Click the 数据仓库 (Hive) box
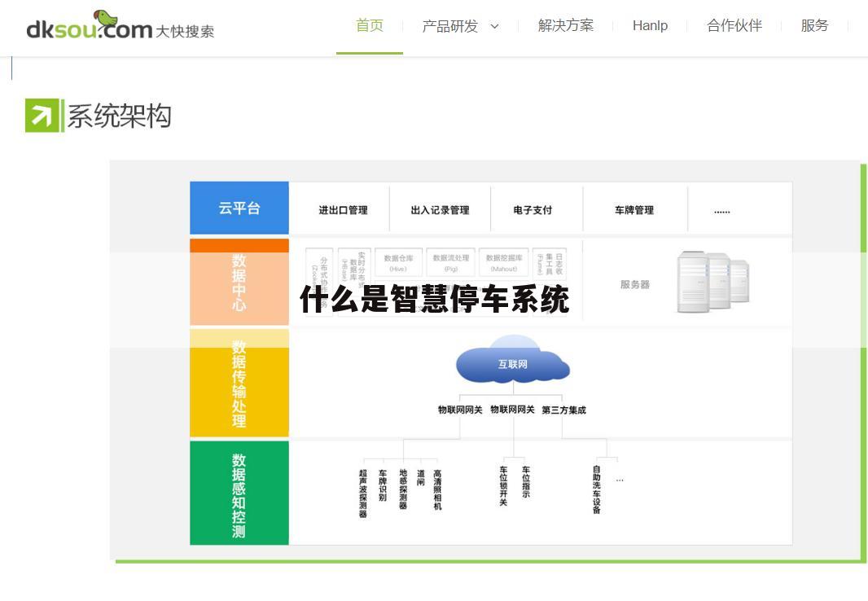This screenshot has width=868, height=601. click(x=398, y=262)
